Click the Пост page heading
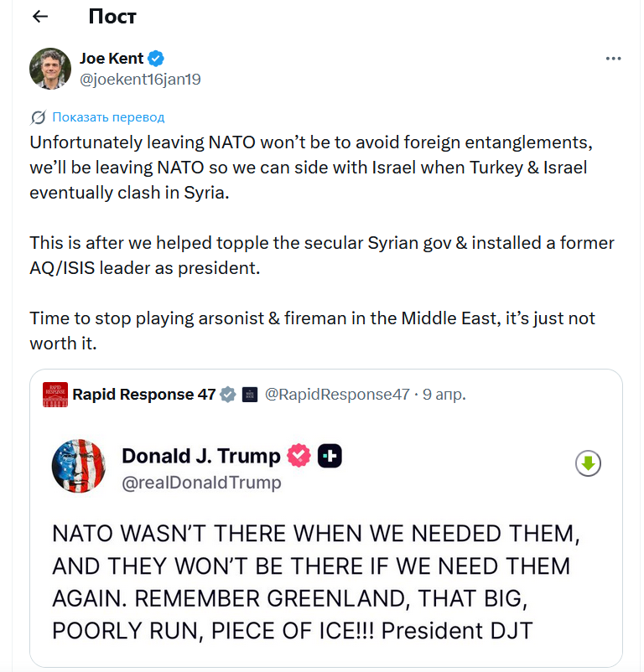This screenshot has width=644, height=672. tap(112, 16)
